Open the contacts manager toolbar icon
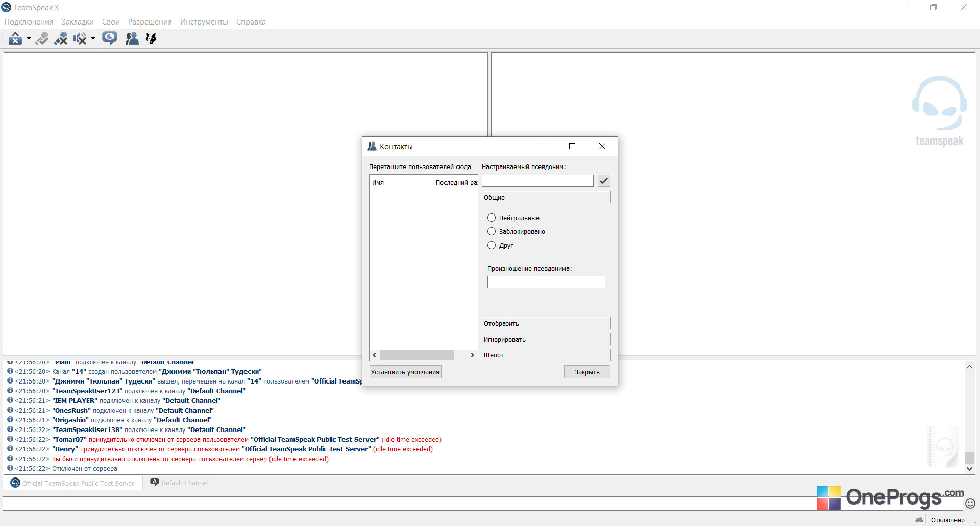The width and height of the screenshot is (980, 526). pos(132,38)
